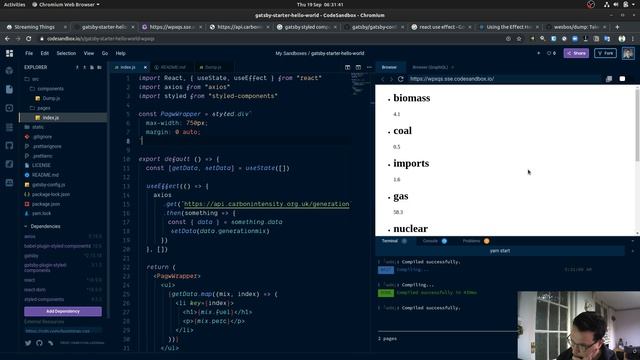This screenshot has width=640, height=360.
Task: Open the Help menu
Action: tap(120, 53)
